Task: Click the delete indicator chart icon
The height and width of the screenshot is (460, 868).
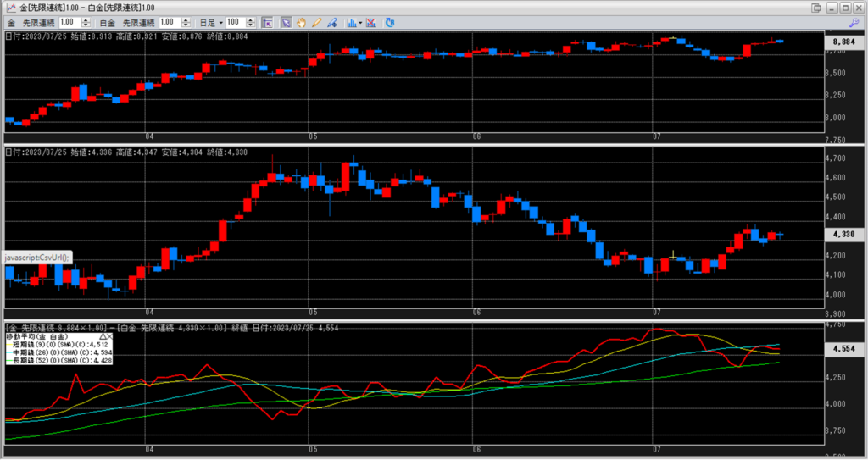Action: (x=370, y=21)
